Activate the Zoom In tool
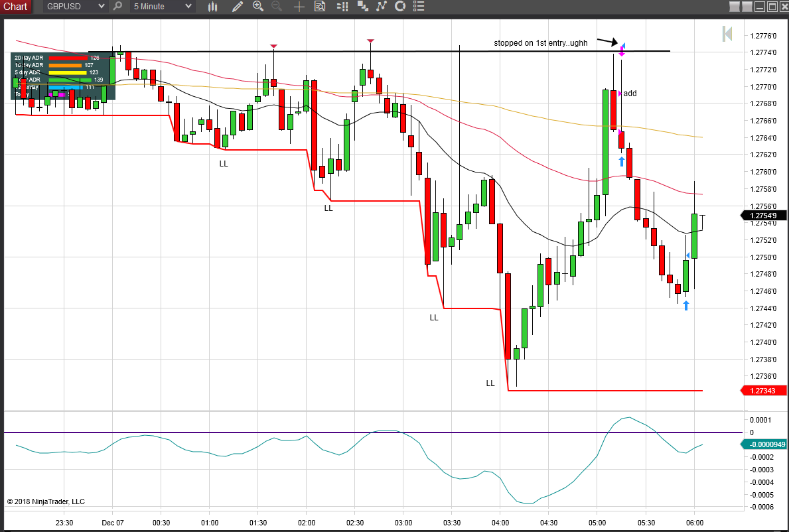789x532 pixels. pos(258,7)
